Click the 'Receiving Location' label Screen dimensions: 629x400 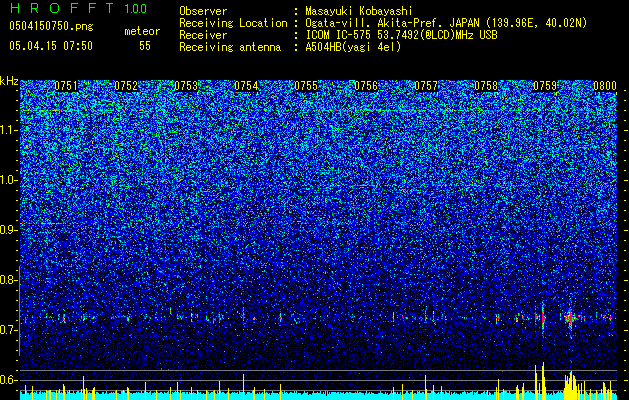coord(233,23)
